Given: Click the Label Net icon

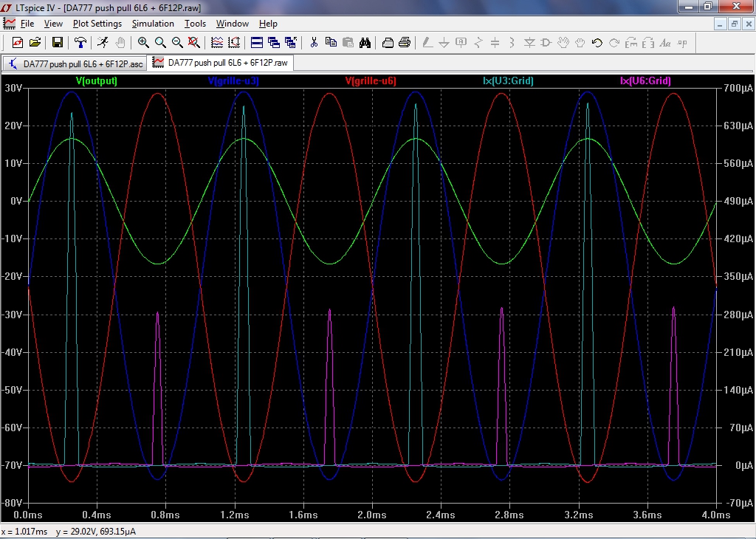Looking at the screenshot, I should [x=461, y=43].
